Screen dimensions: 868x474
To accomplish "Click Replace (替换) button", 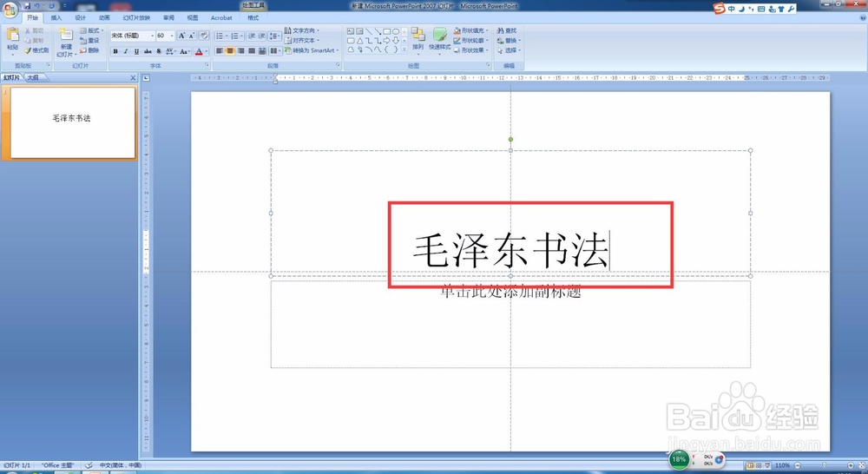I will [x=508, y=41].
